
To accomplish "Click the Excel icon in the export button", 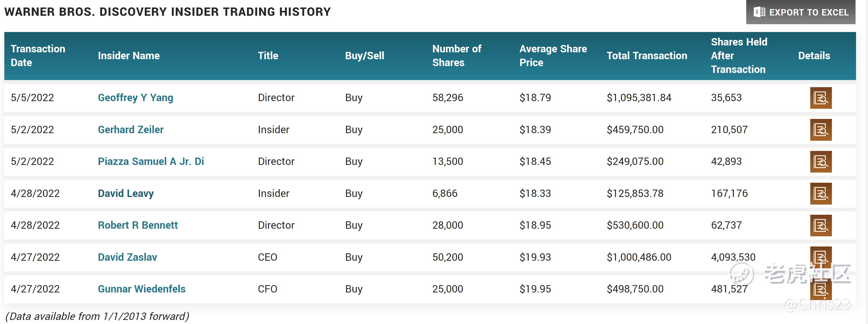I will [x=759, y=12].
